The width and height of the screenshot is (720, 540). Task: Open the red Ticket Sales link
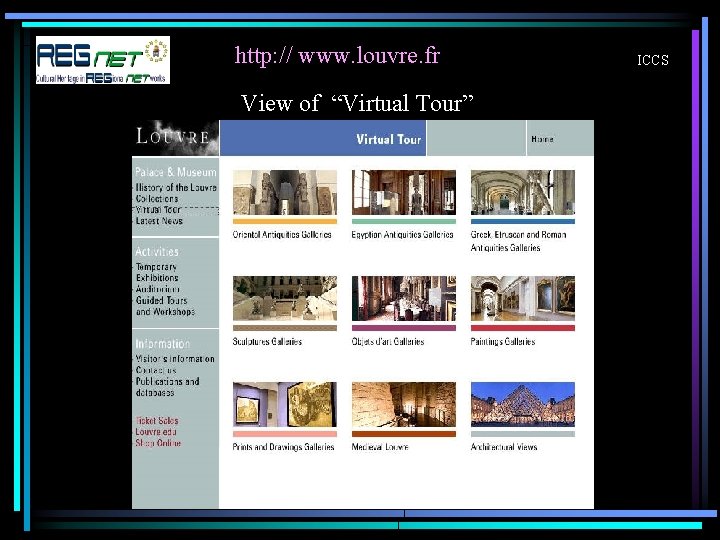click(157, 421)
